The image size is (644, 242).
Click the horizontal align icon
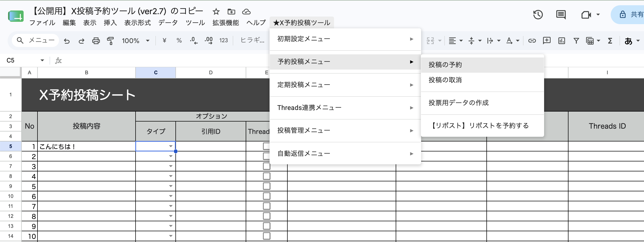click(452, 41)
